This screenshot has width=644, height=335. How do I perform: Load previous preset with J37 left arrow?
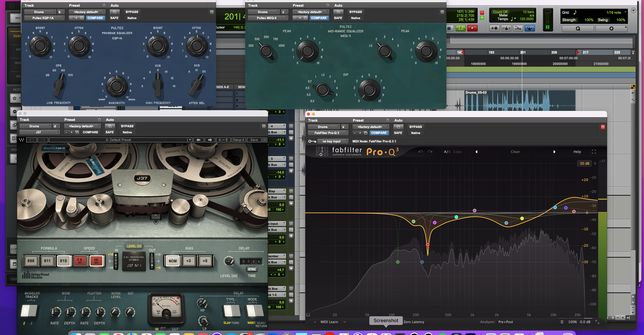199,140
